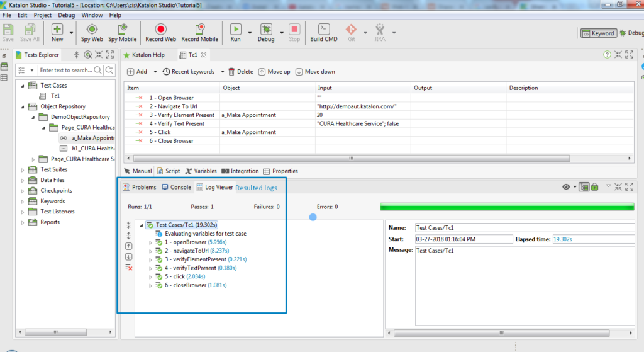Run the test case
The width and height of the screenshot is (644, 352).
(x=235, y=33)
